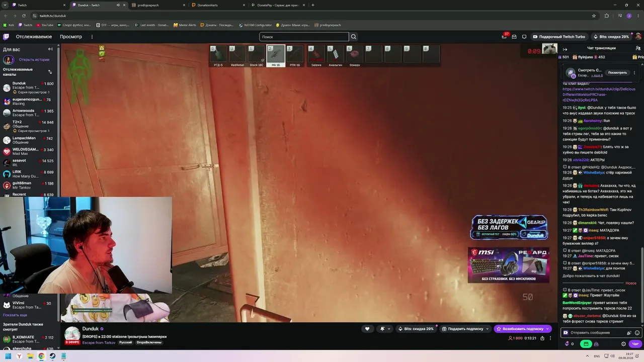Open "Открыть истории" stories link

34,59
